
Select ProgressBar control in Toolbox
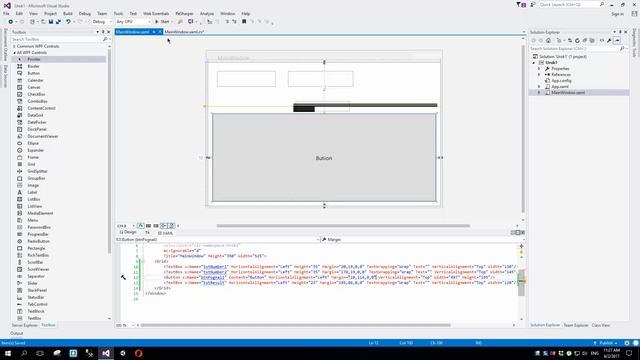(x=38, y=234)
